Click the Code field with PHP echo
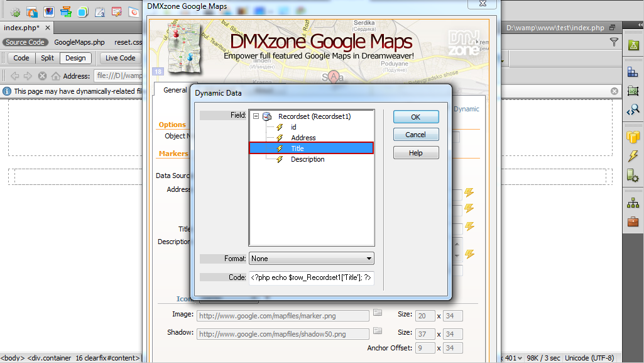Viewport: 644px width, 363px height. [312, 277]
